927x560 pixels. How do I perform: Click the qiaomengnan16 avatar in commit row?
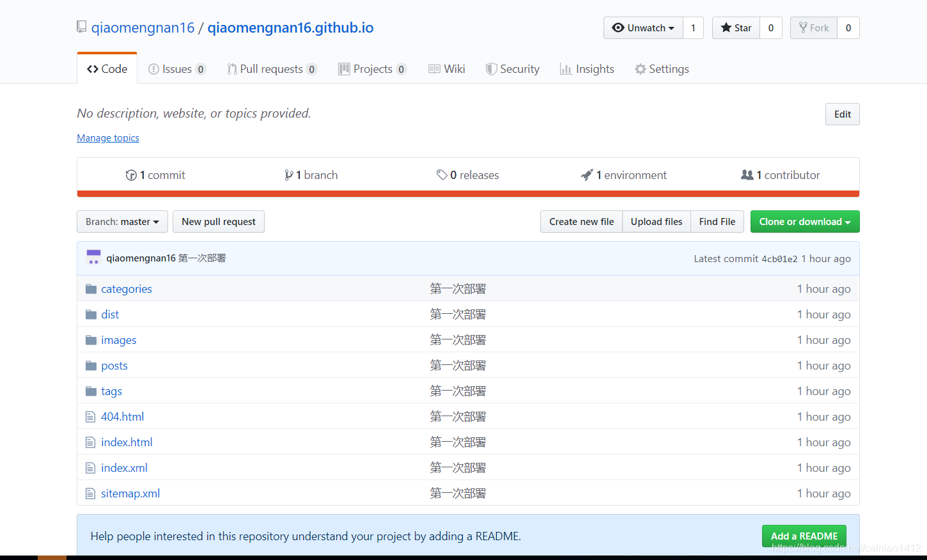[94, 258]
